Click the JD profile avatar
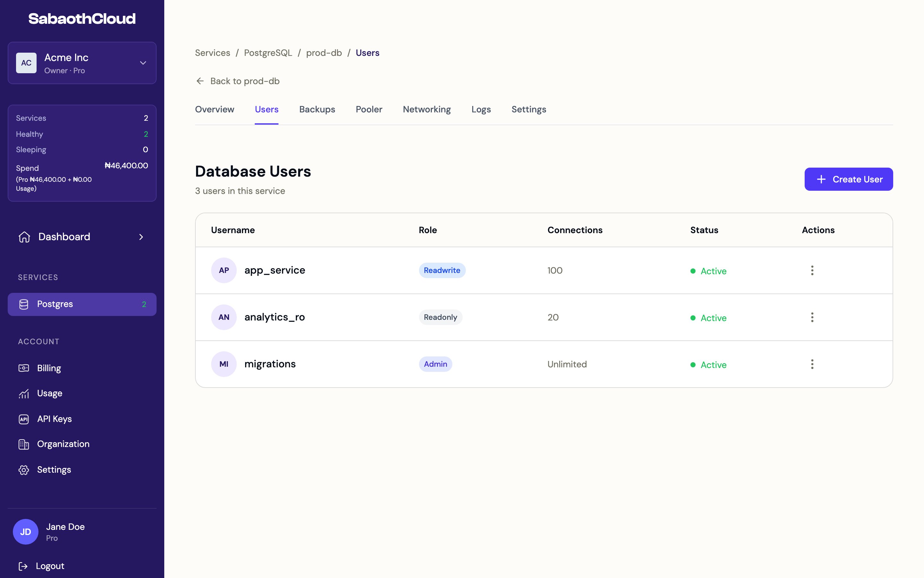This screenshot has height=578, width=924. pos(26,532)
